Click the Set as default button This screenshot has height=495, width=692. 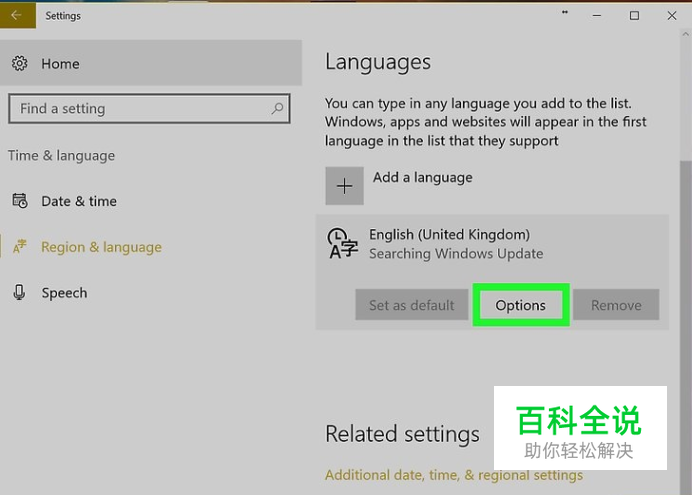411,305
